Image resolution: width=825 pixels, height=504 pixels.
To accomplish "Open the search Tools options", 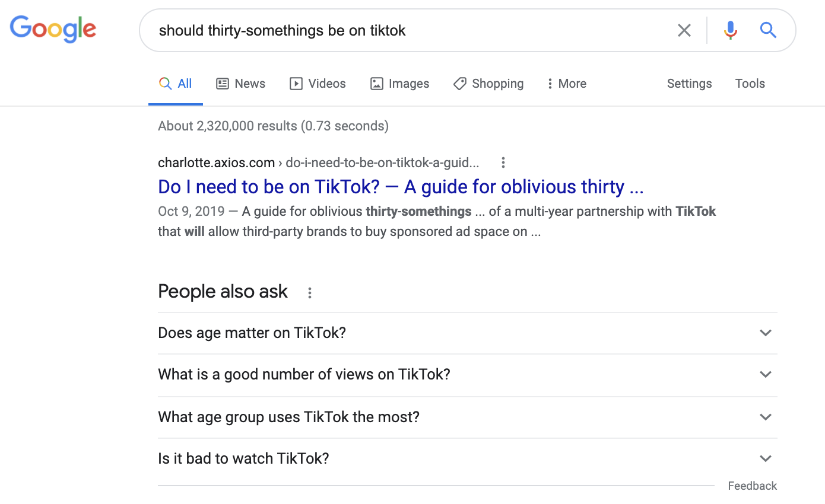I will click(x=750, y=83).
